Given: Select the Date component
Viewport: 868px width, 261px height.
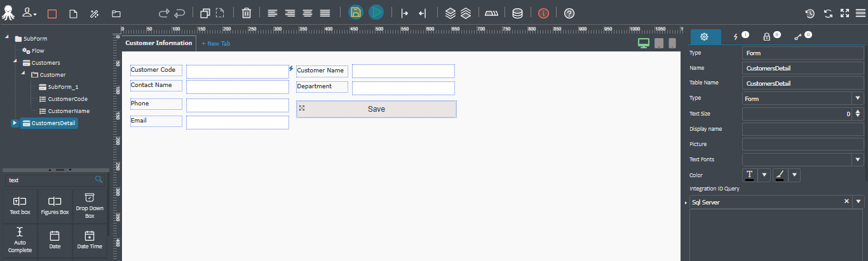Looking at the screenshot, I should coord(55,240).
